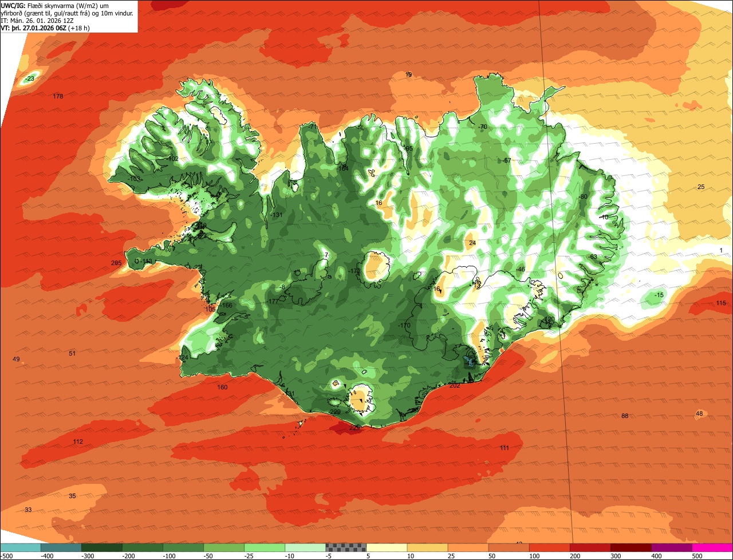Click the -15 value in the green offshore patch
733x560 pixels.
[659, 295]
